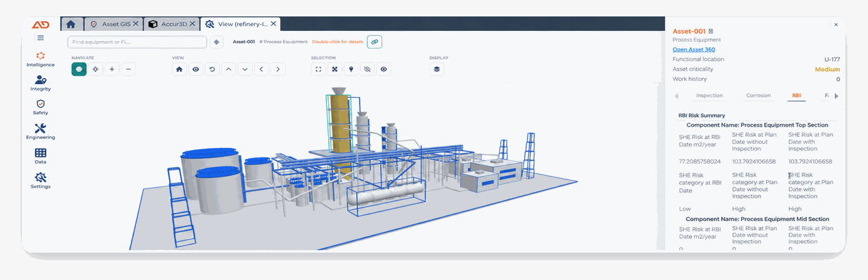The image size is (868, 280).
Task: Open the Settings module
Action: (x=40, y=181)
